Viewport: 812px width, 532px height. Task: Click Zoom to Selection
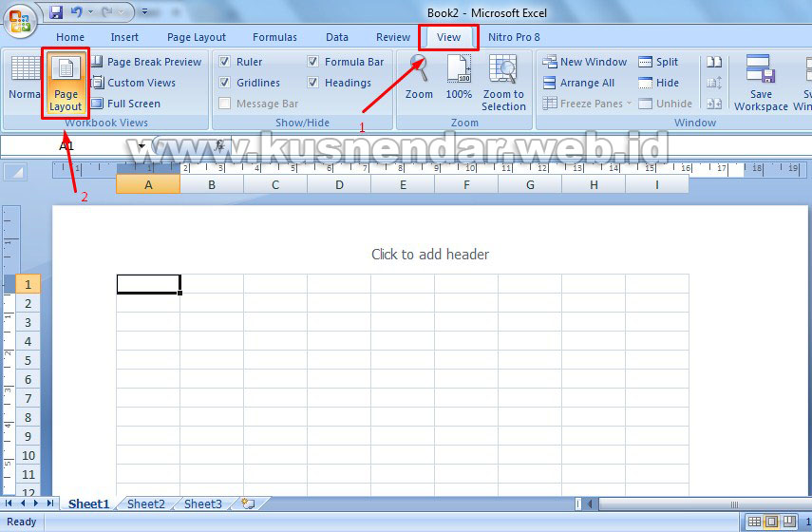(503, 83)
